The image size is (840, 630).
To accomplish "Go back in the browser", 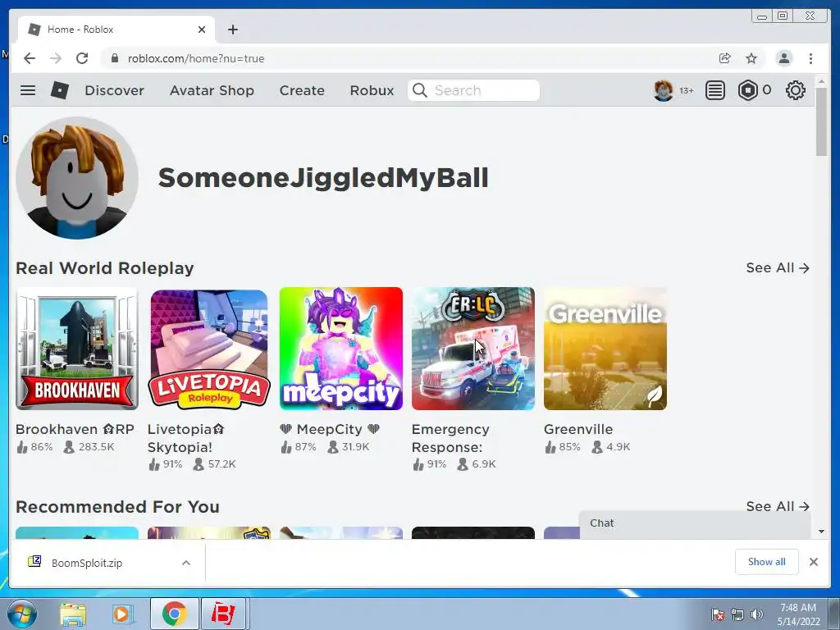I will (30, 58).
